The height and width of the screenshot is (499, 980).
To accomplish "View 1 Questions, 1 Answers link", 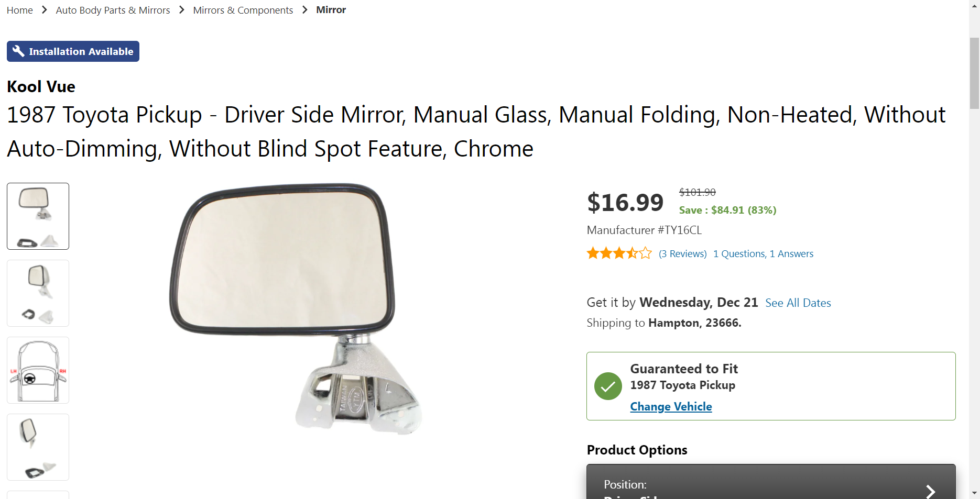I will tap(763, 254).
